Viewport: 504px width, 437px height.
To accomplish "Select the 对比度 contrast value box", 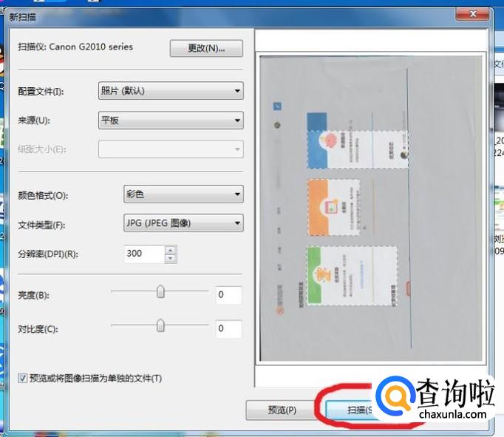I will (228, 328).
